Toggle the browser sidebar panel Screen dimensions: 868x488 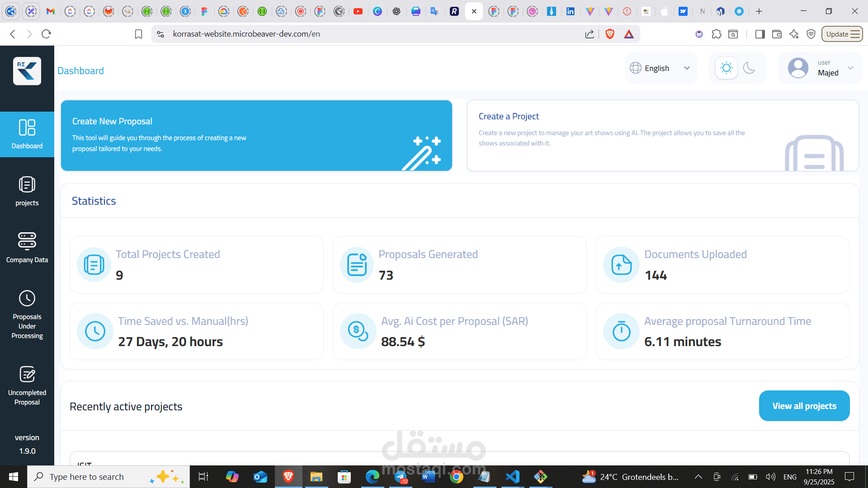[760, 34]
